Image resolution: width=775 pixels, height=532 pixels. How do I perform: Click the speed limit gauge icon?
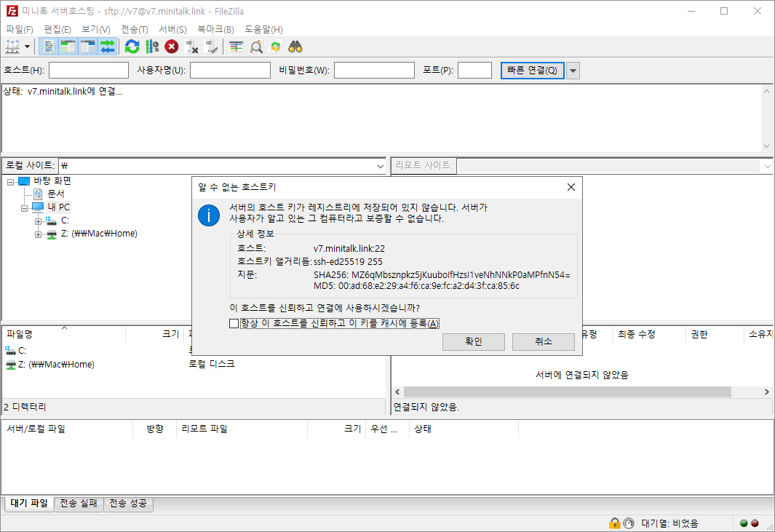tap(628, 523)
